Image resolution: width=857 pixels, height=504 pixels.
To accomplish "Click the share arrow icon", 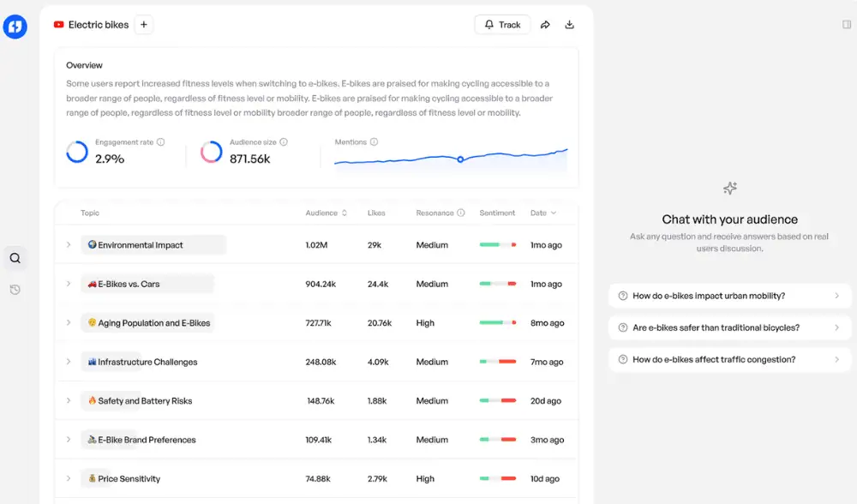I will pos(545,25).
